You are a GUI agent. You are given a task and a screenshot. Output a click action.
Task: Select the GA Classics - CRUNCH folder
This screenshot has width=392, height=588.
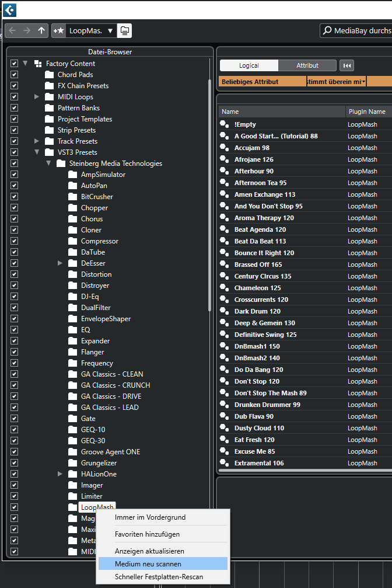click(x=116, y=385)
